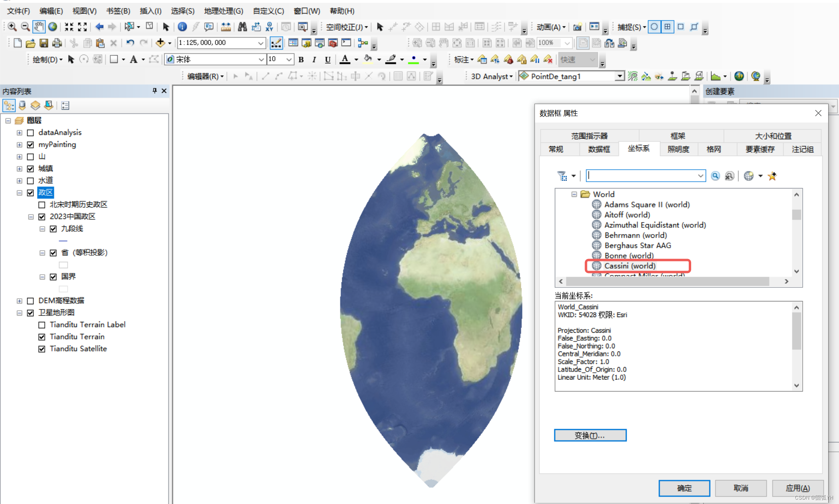Click the 确定 button
Viewport: 839px width, 504px height.
tap(684, 488)
